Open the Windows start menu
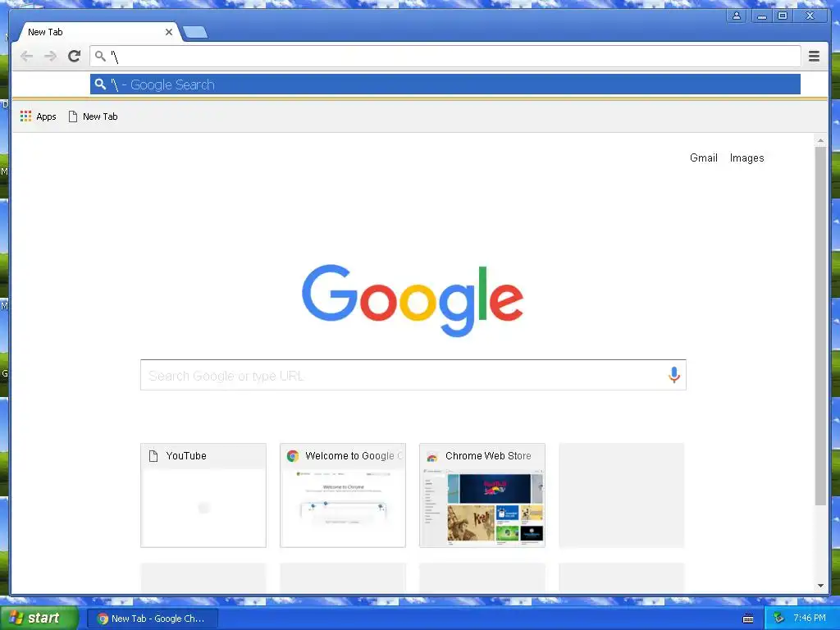The height and width of the screenshot is (630, 840). (x=39, y=619)
